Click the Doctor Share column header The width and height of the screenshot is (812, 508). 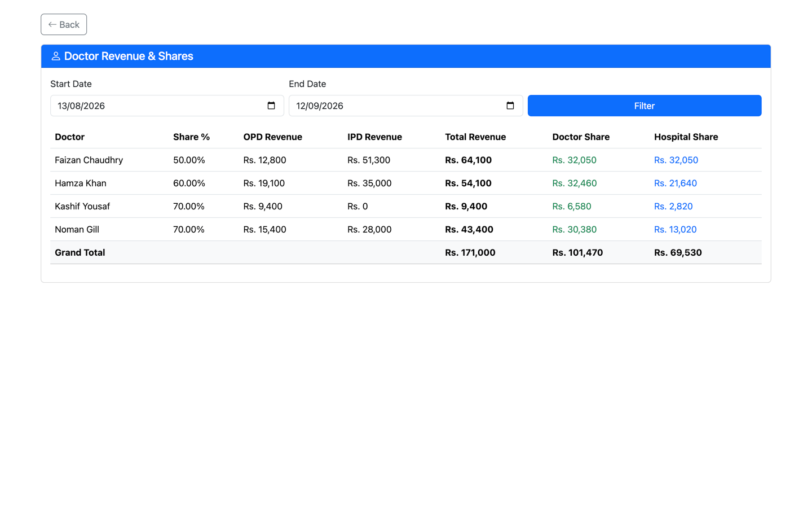(x=581, y=137)
